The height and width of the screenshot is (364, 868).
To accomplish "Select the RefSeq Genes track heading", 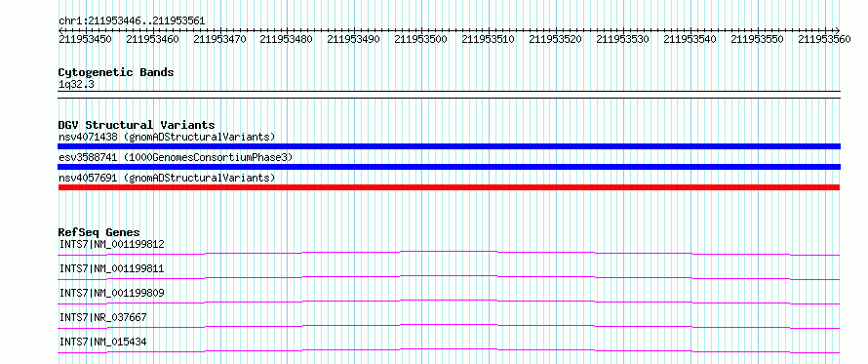I will 99,232.
